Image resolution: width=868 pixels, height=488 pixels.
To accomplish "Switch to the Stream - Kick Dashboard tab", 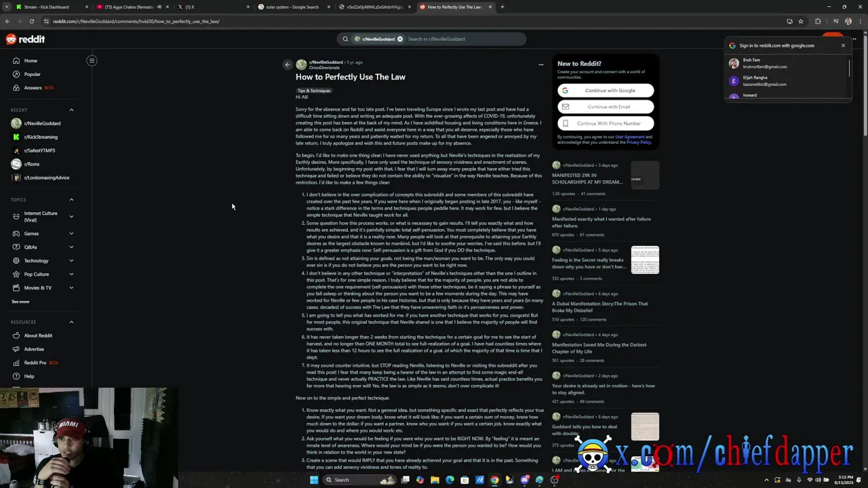I will pyautogui.click(x=50, y=7).
